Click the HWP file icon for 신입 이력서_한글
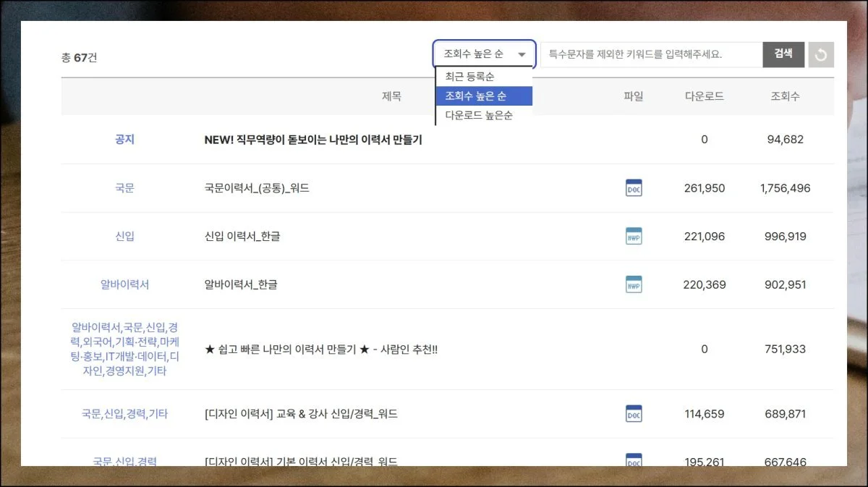 click(x=633, y=236)
